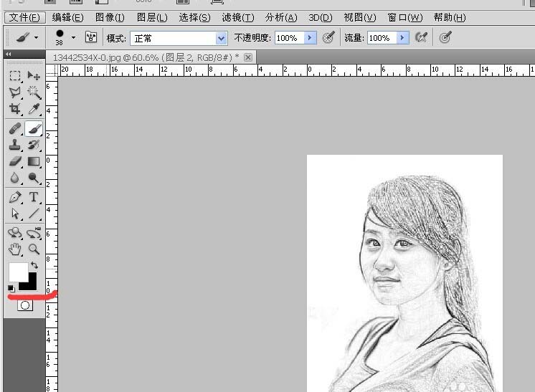Select the Healing Brush tool
The width and height of the screenshot is (535, 392).
coord(14,129)
